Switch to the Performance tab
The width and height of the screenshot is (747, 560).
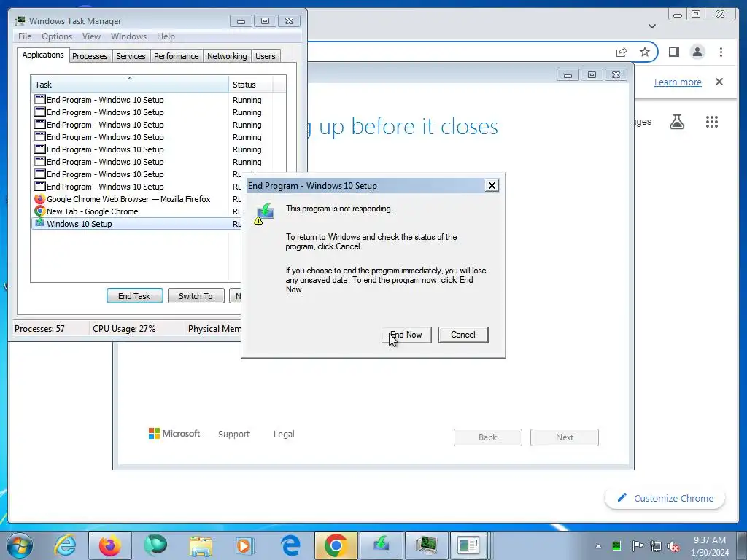pyautogui.click(x=177, y=56)
